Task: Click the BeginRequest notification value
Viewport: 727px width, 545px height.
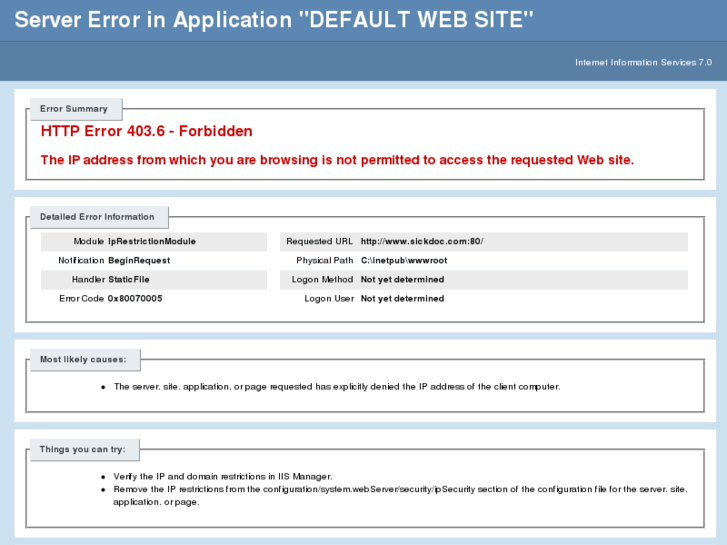Action: tap(139, 260)
